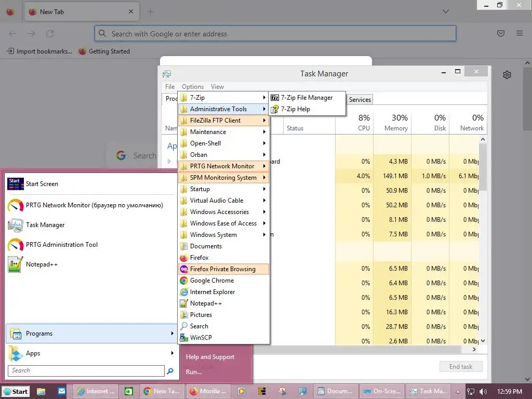532x399 pixels.
Task: Open Firefox list all tabs dropdown
Action: point(446,11)
